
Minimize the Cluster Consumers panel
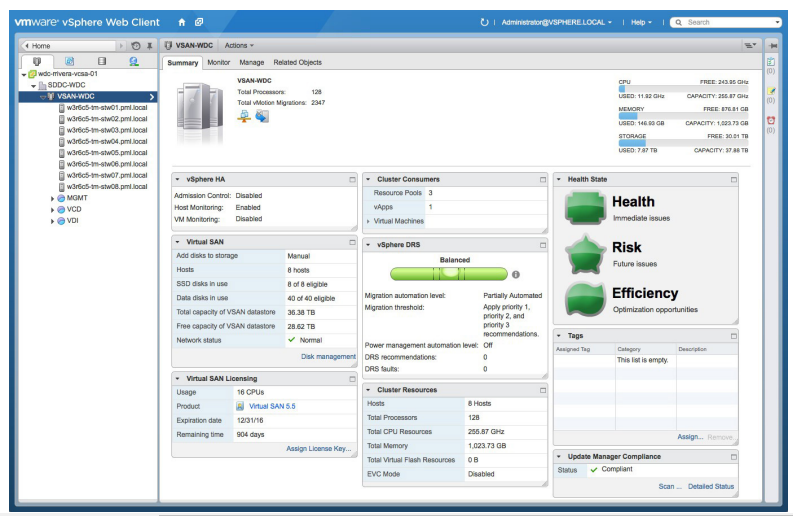543,180
